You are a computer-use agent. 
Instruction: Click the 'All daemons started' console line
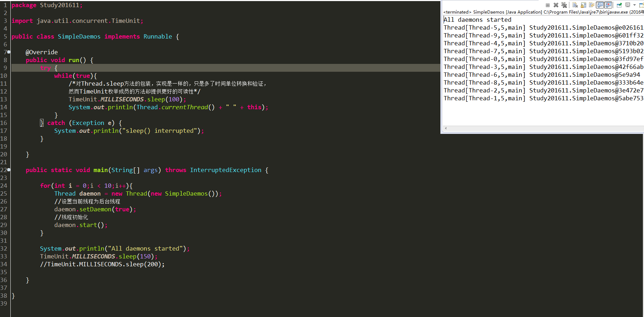point(478,20)
